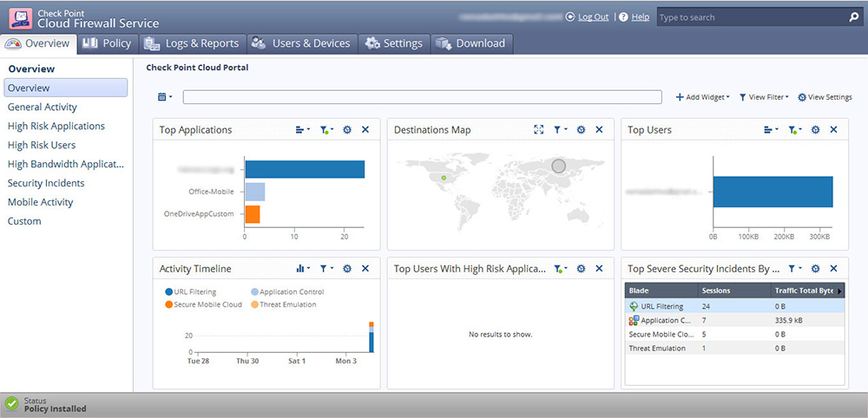Viewport: 868px width, 418px height.
Task: Select Mobile Activity in sidebar
Action: point(41,202)
